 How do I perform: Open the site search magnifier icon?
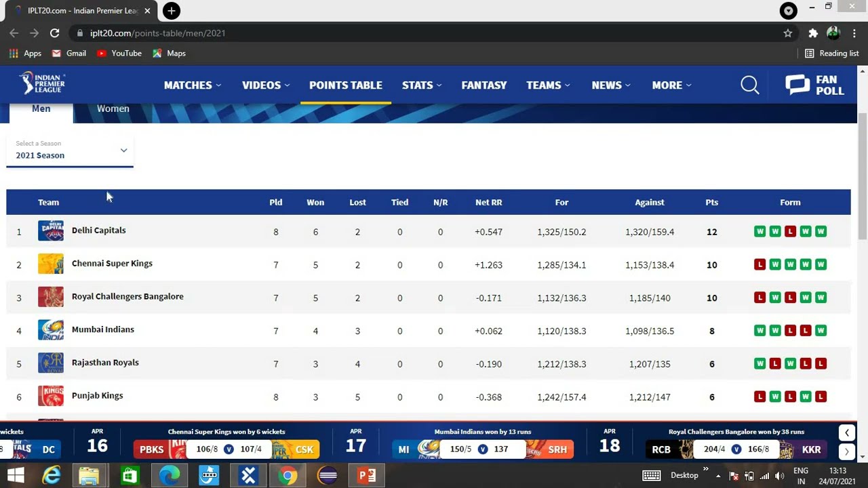pyautogui.click(x=750, y=85)
